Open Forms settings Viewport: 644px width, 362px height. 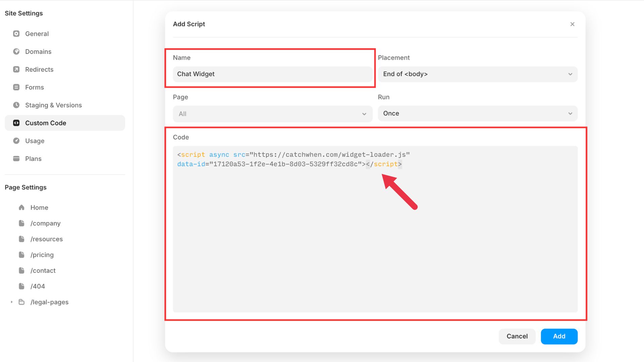tap(65, 87)
